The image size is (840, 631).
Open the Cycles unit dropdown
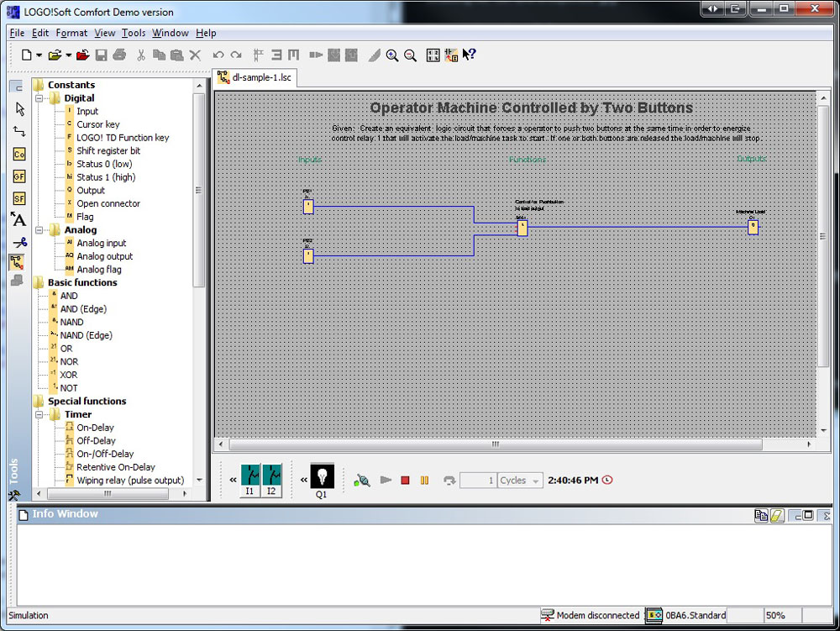point(535,481)
